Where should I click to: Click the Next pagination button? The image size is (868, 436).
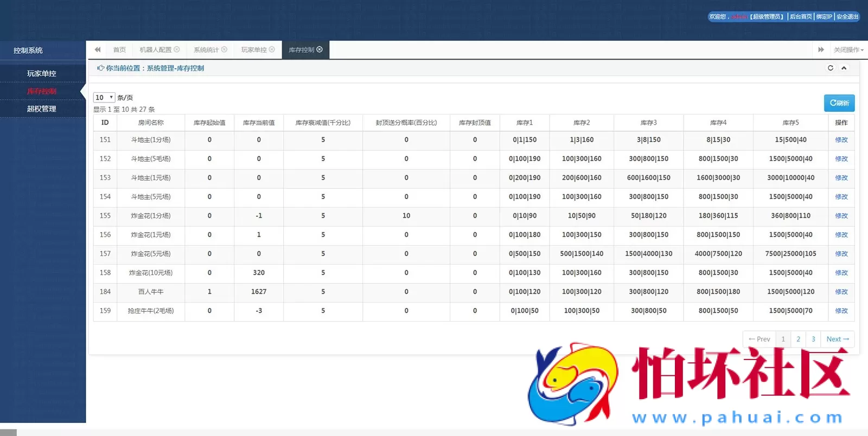837,339
